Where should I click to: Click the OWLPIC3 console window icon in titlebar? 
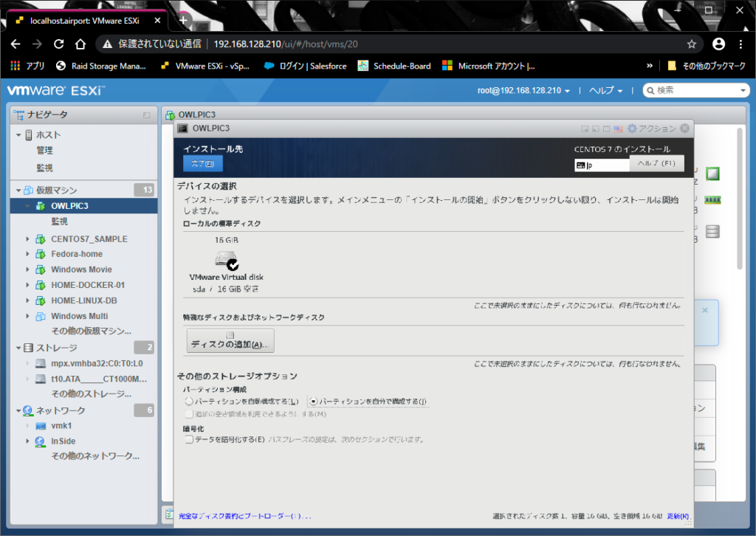(x=183, y=128)
